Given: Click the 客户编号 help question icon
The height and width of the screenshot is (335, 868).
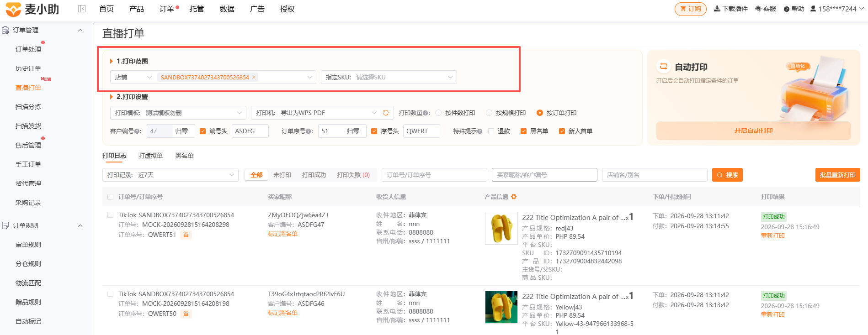Looking at the screenshot, I should coord(138,131).
